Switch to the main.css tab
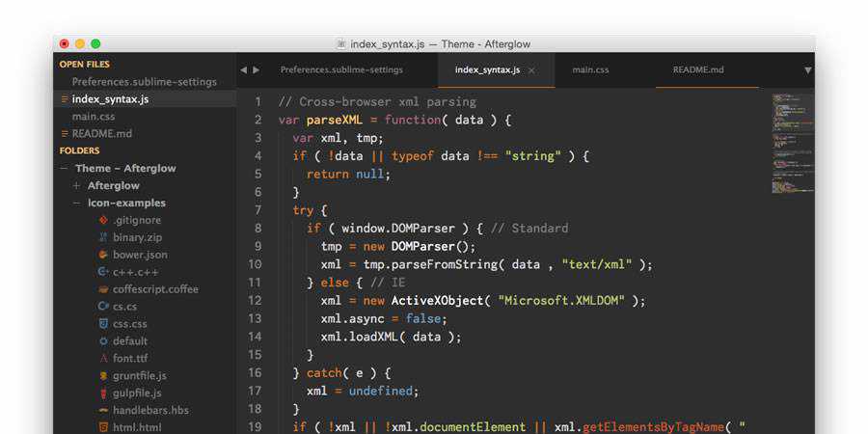The width and height of the screenshot is (868, 434). [590, 70]
